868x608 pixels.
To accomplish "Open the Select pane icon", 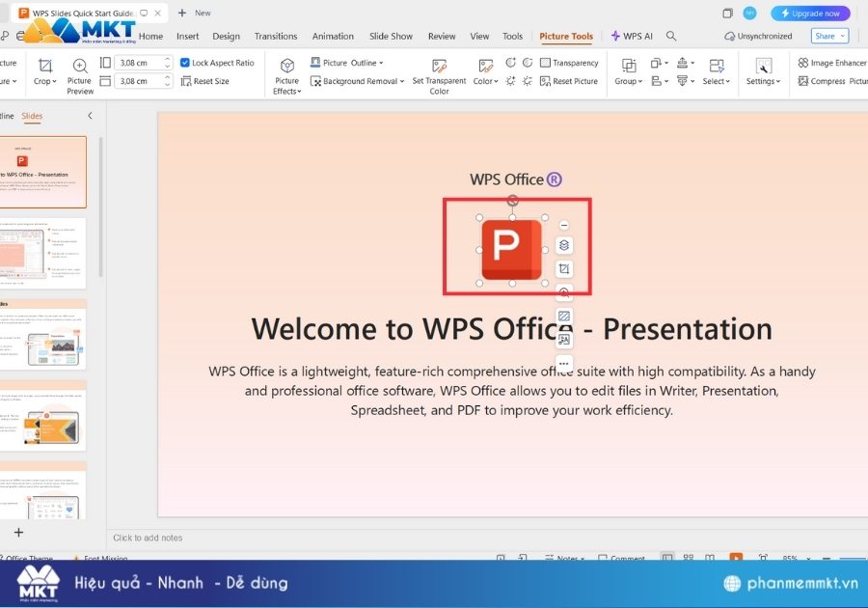I will pyautogui.click(x=717, y=66).
